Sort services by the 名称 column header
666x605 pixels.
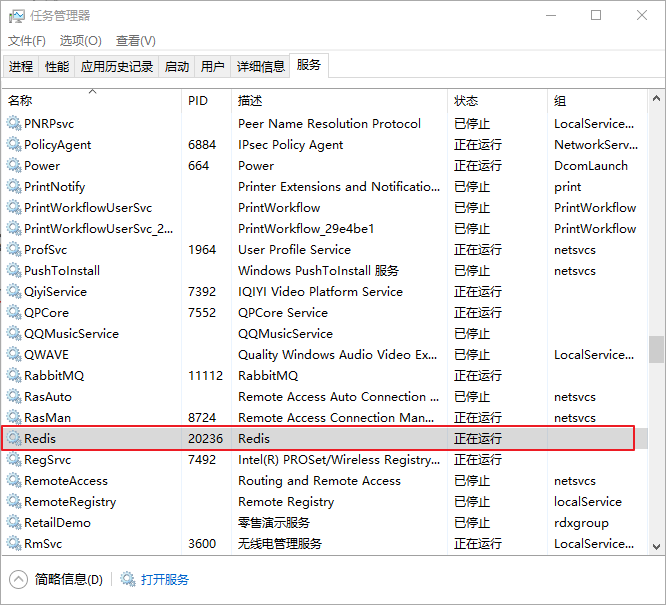[21, 101]
